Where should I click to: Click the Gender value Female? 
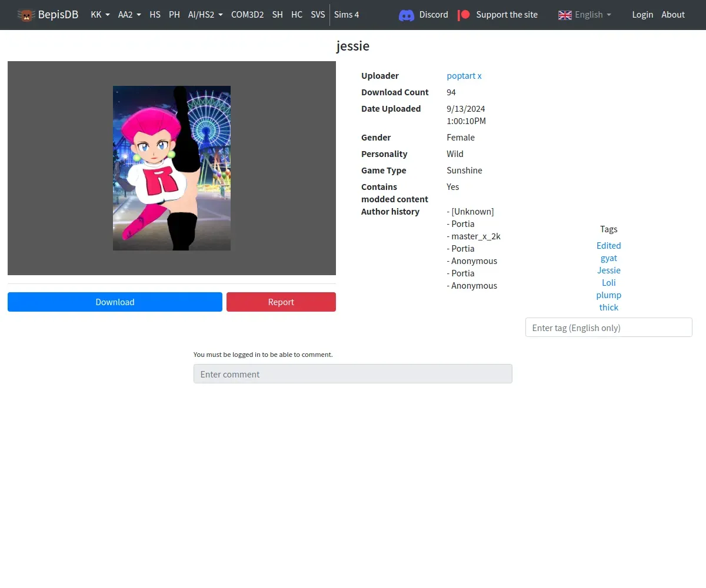(x=461, y=138)
